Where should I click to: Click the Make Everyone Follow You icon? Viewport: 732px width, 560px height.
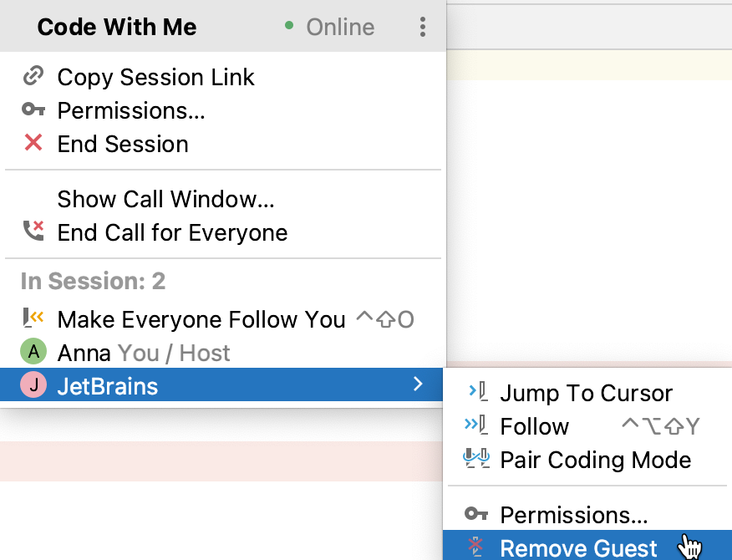33,319
